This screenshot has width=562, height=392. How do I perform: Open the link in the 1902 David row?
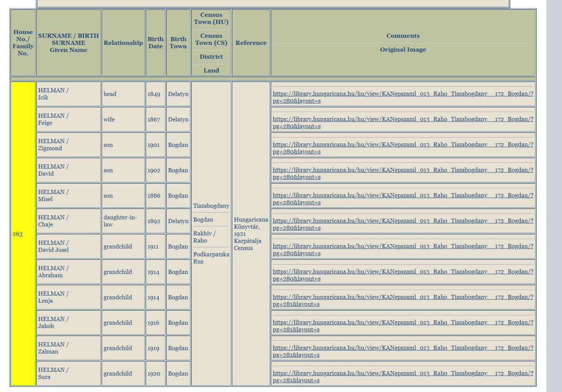[403, 174]
